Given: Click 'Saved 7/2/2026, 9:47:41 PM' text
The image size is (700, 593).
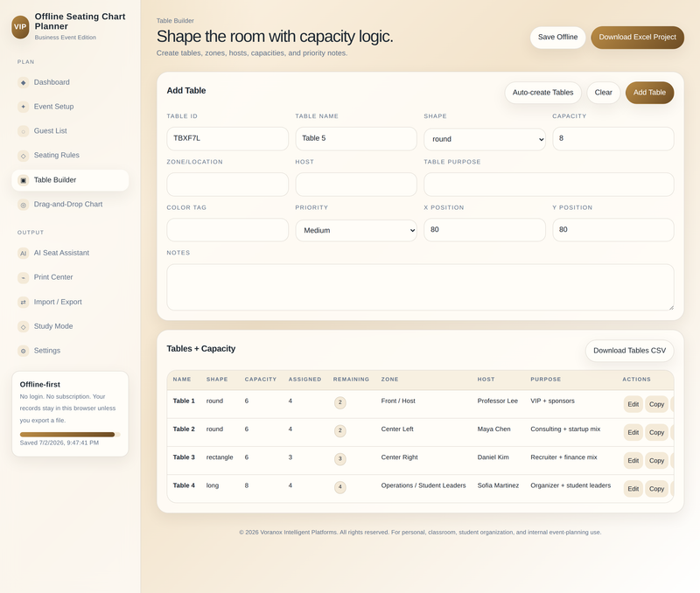Looking at the screenshot, I should 59,443.
